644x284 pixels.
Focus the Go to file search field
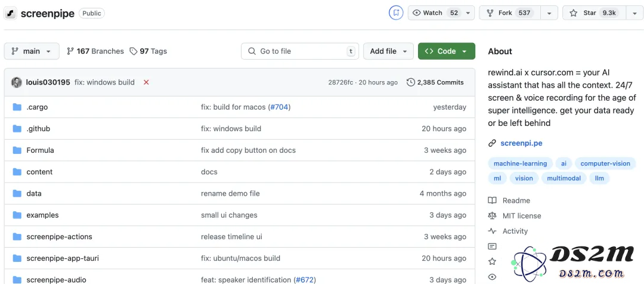(x=300, y=51)
